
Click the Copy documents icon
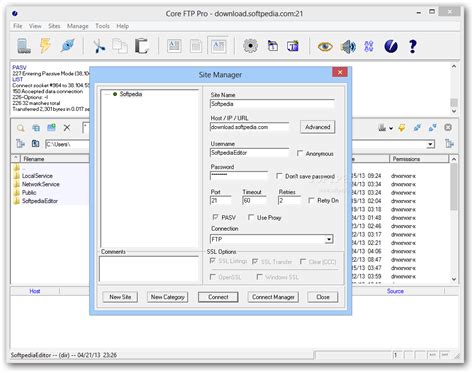click(x=120, y=46)
